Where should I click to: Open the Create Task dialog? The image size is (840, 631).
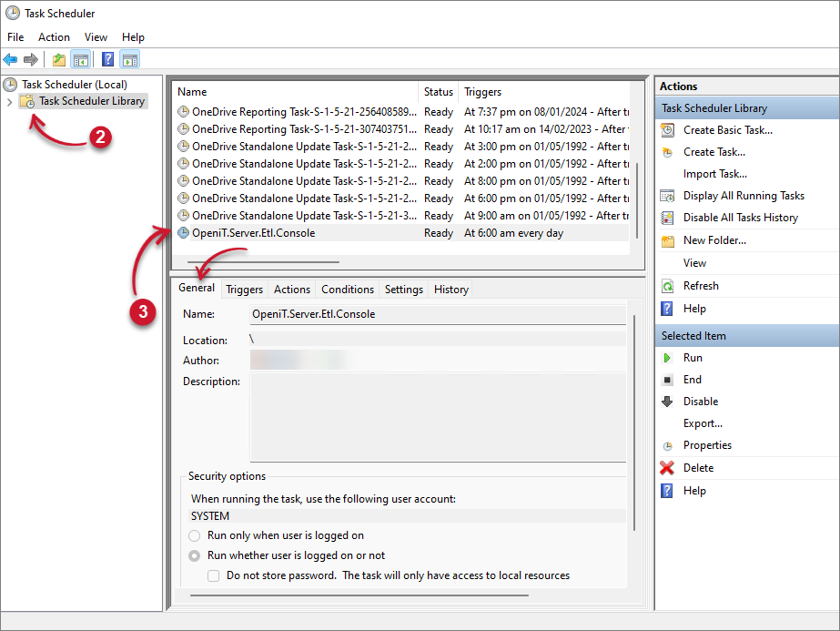point(710,151)
